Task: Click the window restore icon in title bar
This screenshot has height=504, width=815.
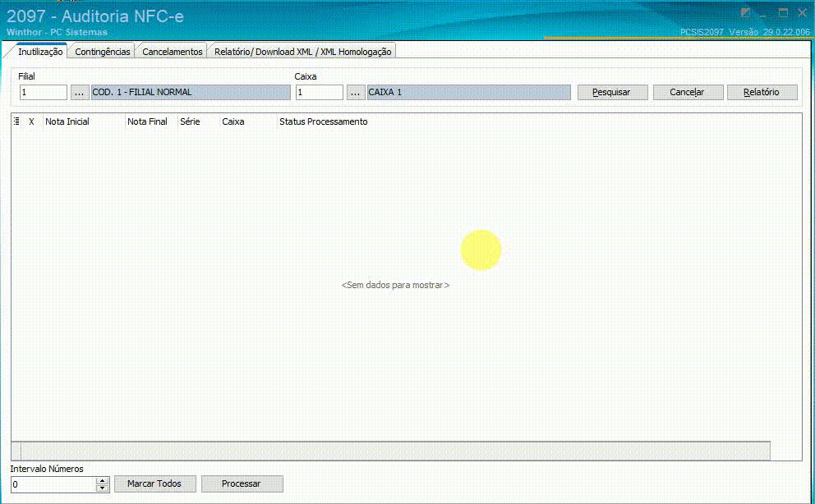Action: click(x=746, y=13)
